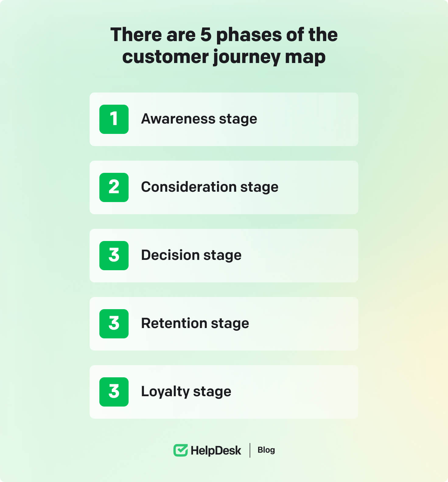Select the "Consideration stage" label

(210, 187)
